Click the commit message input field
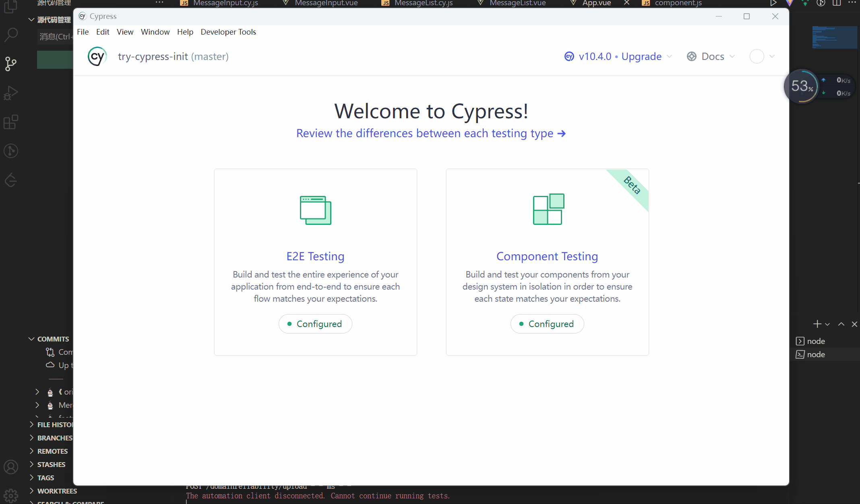Screen dimensions: 860x504 (55, 37)
